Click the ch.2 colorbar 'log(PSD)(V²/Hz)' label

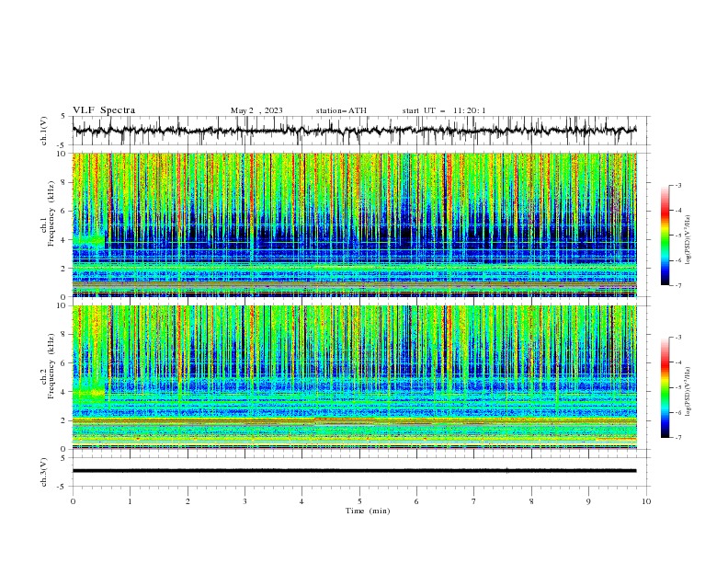(688, 391)
